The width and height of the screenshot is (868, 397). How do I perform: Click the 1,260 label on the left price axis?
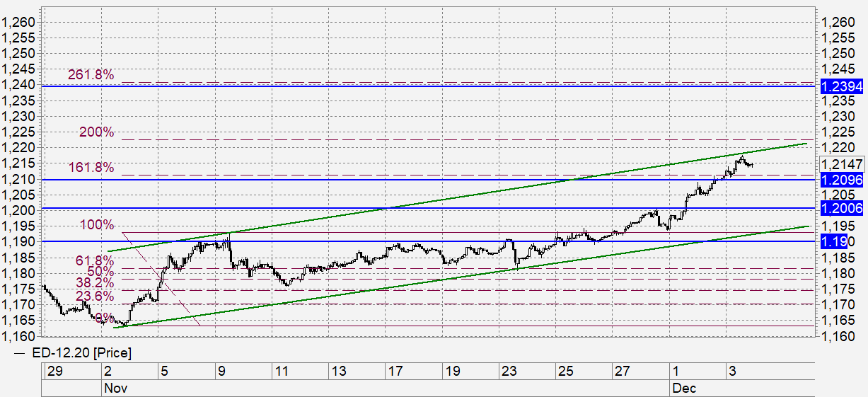[x=19, y=23]
